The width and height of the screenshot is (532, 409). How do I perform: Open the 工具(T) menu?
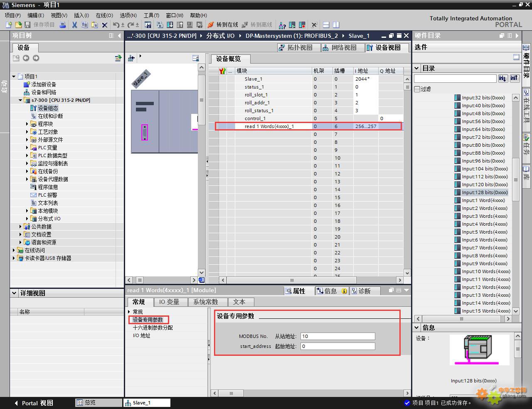[151, 15]
